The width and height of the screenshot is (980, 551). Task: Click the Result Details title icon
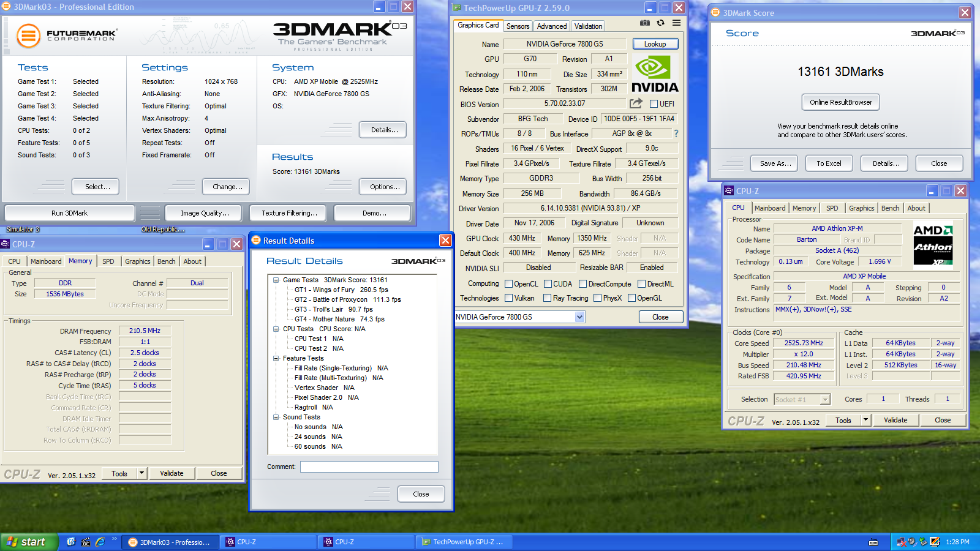tap(257, 241)
